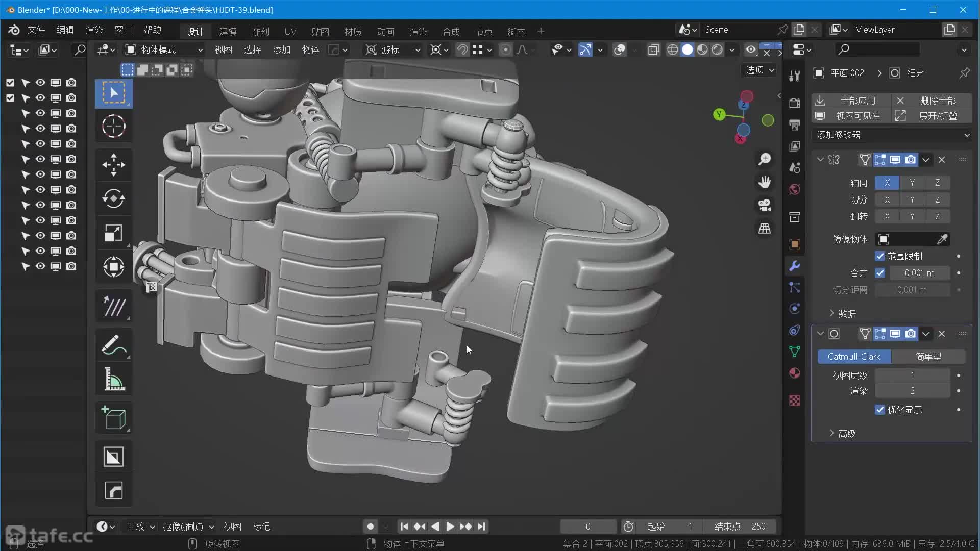Screen dimensions: 980x551
Task: Select the Rotate tool
Action: coord(113,199)
